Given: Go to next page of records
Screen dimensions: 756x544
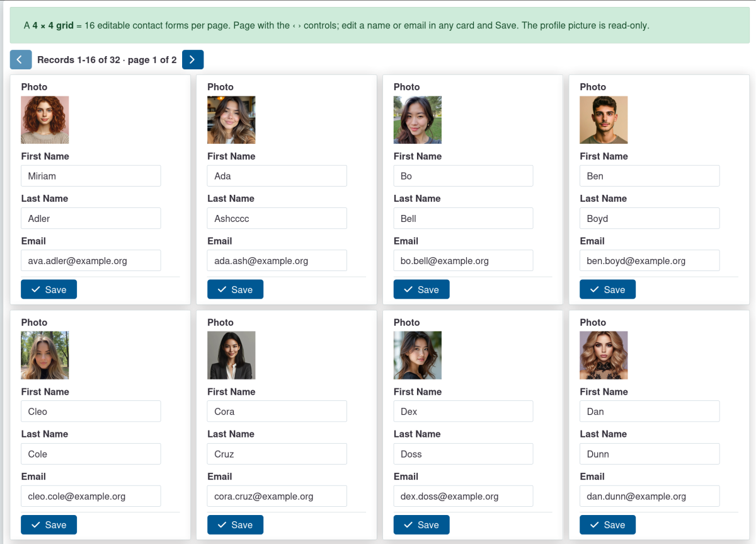Looking at the screenshot, I should pyautogui.click(x=193, y=60).
